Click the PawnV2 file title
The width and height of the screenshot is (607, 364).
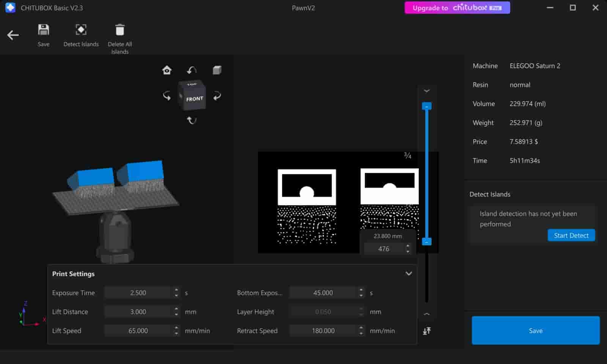coord(303,8)
